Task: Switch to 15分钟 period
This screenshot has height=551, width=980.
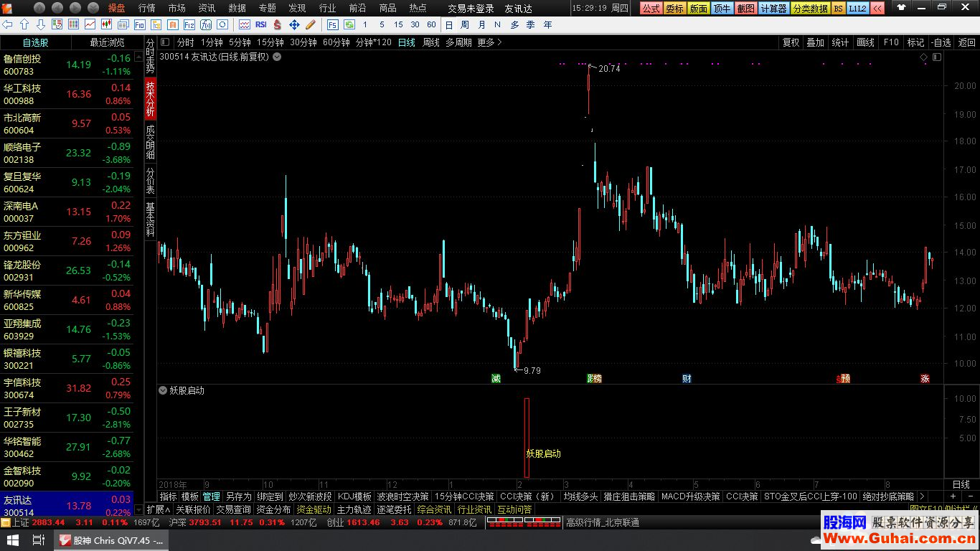Action: tap(270, 42)
